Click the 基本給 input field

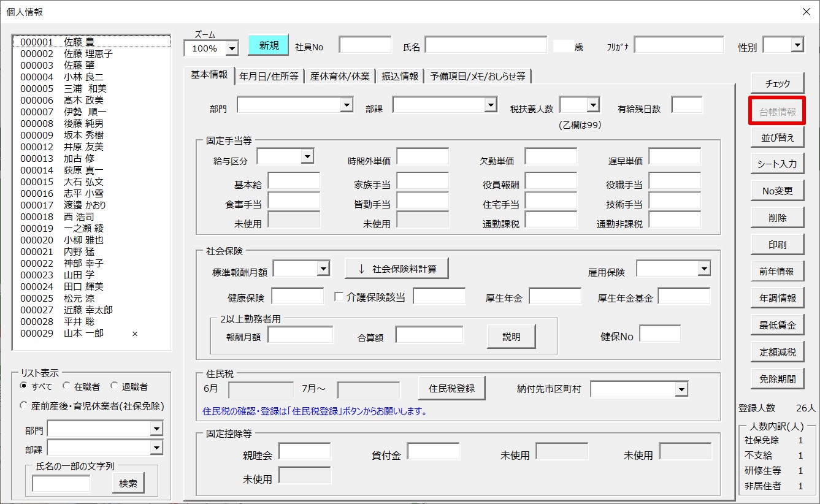pyautogui.click(x=294, y=181)
